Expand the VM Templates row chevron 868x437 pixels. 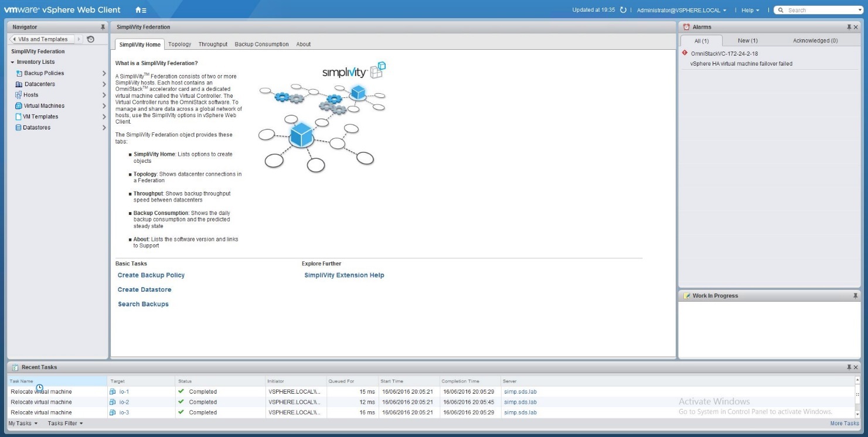104,117
